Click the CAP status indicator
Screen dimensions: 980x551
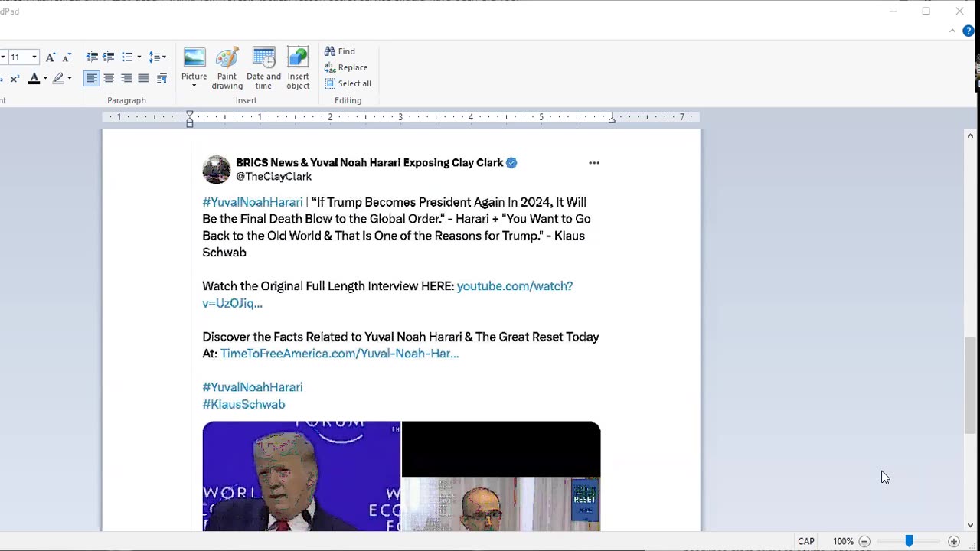[806, 541]
